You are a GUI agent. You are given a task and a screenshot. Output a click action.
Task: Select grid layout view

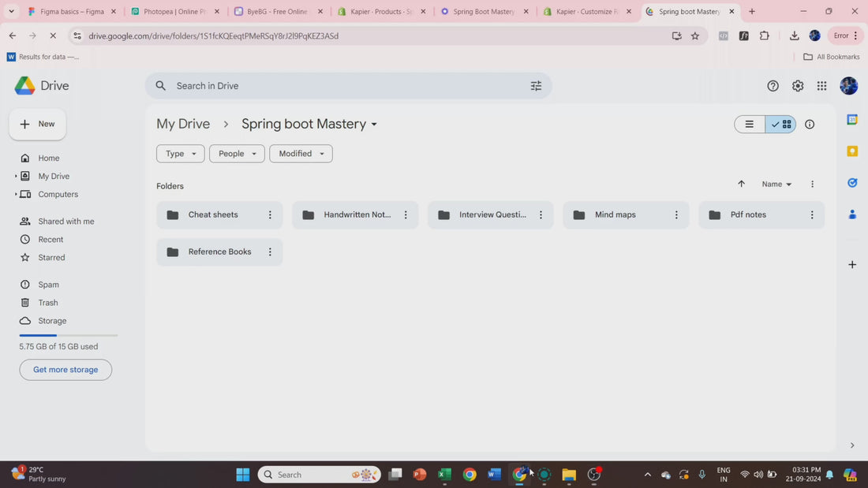pos(780,125)
